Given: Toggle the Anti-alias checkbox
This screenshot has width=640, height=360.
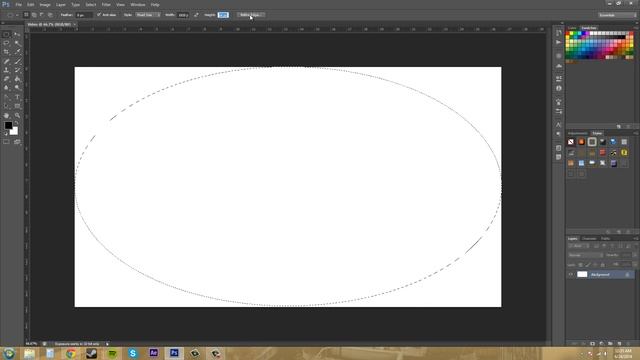Looking at the screenshot, I should (x=99, y=15).
